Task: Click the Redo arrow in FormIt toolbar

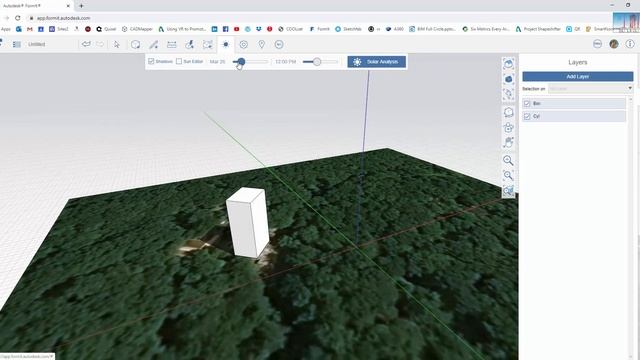Action: point(100,44)
